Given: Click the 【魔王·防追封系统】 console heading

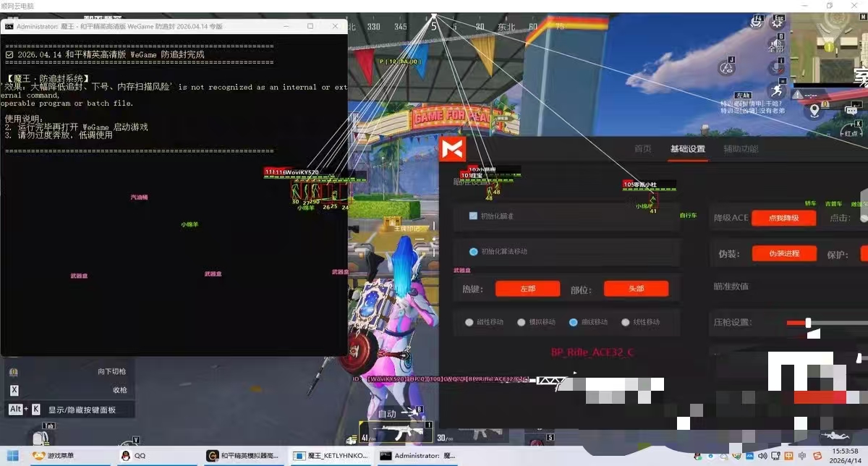Looking at the screenshot, I should pos(48,78).
